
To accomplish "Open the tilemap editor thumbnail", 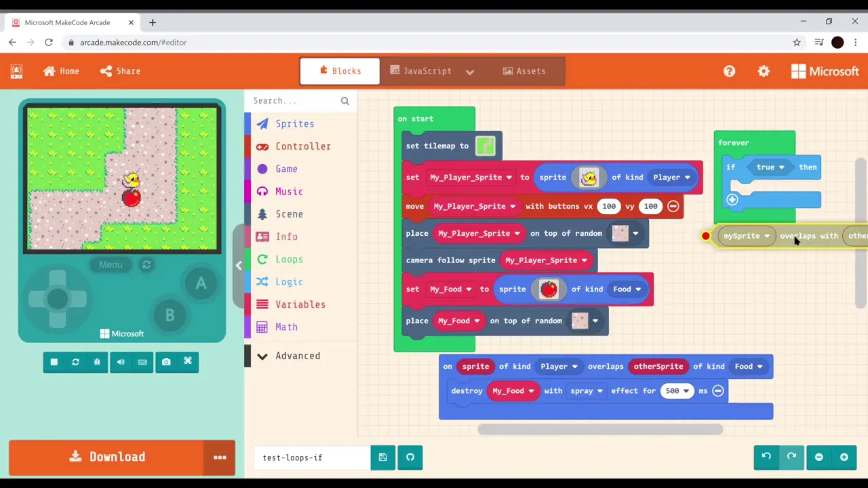I will tap(485, 146).
